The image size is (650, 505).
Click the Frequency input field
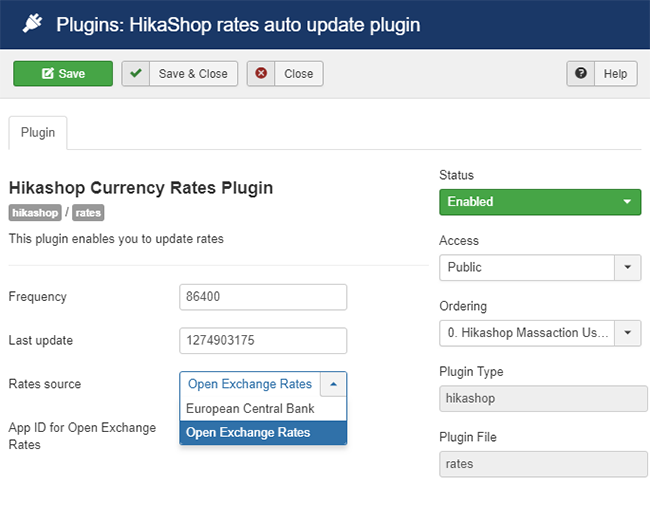coord(263,297)
